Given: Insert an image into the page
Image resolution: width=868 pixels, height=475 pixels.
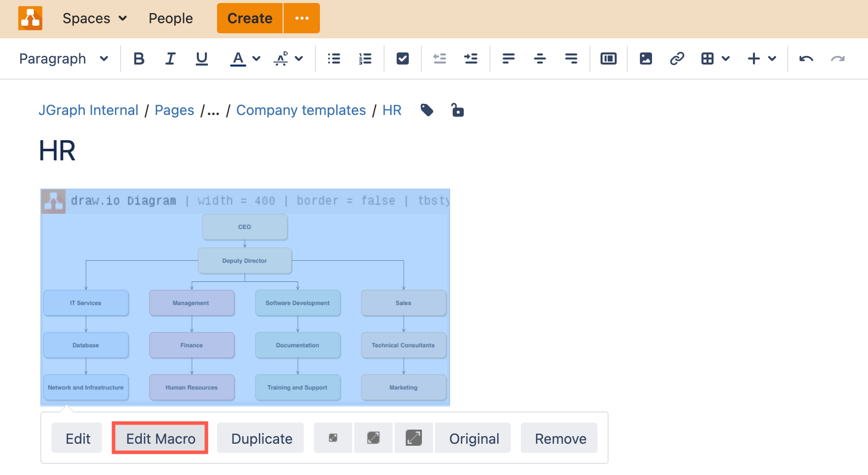Looking at the screenshot, I should 645,58.
